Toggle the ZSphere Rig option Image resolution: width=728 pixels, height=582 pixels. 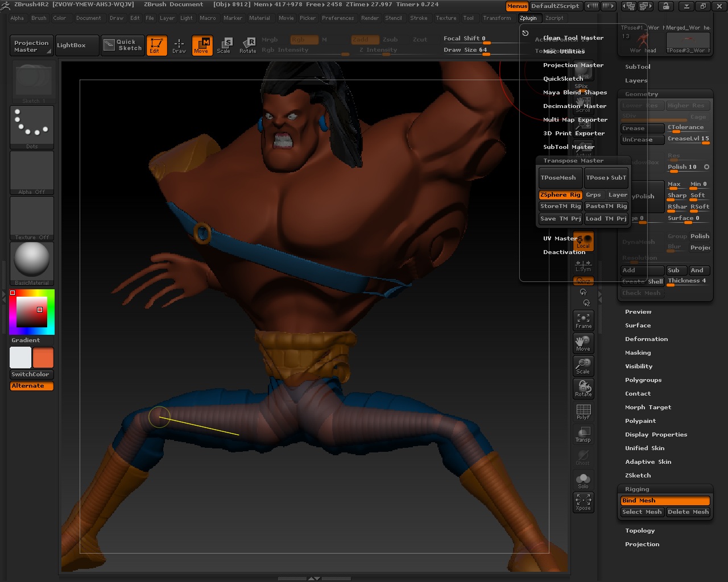[560, 195]
